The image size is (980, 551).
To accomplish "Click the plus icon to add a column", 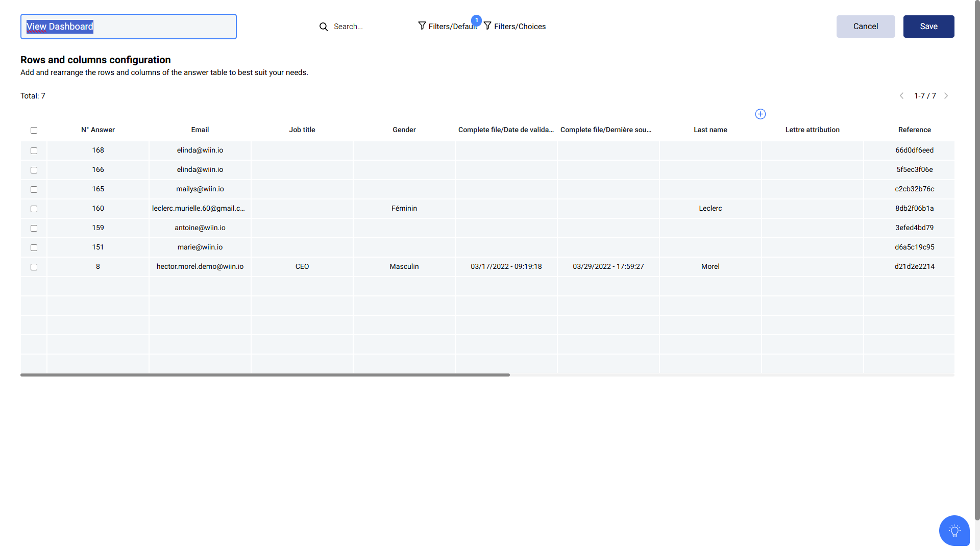I will (761, 114).
